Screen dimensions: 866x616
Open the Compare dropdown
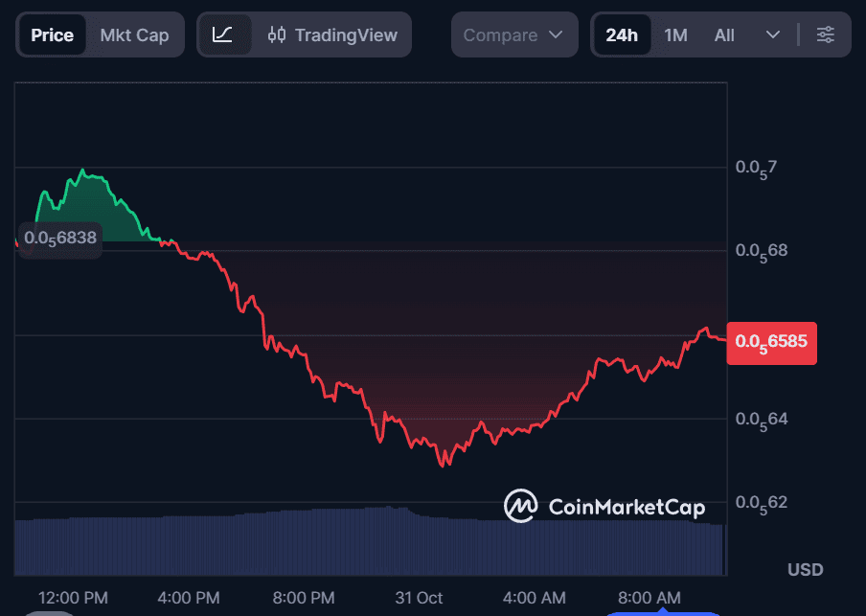(514, 34)
